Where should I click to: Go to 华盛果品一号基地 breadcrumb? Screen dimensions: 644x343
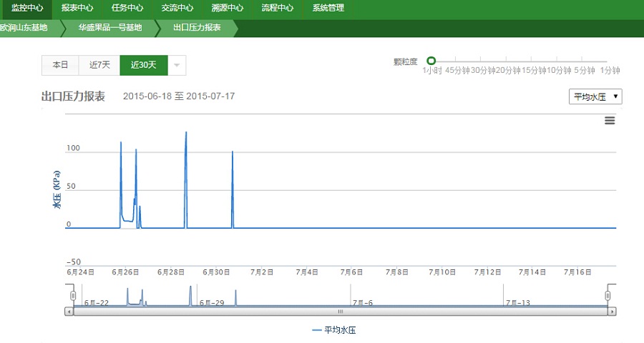(109, 28)
